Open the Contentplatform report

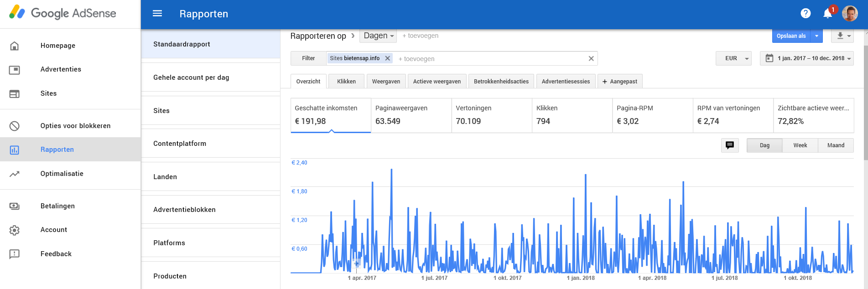coord(211,144)
